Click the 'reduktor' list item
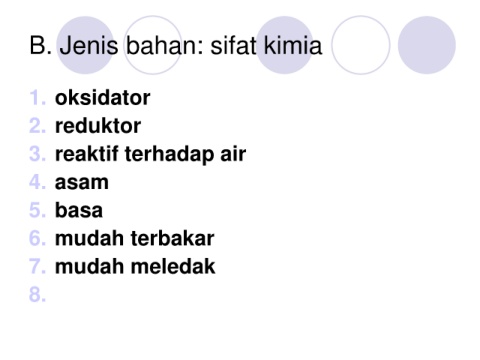Screen dimensions: 480x360 pyautogui.click(x=98, y=126)
